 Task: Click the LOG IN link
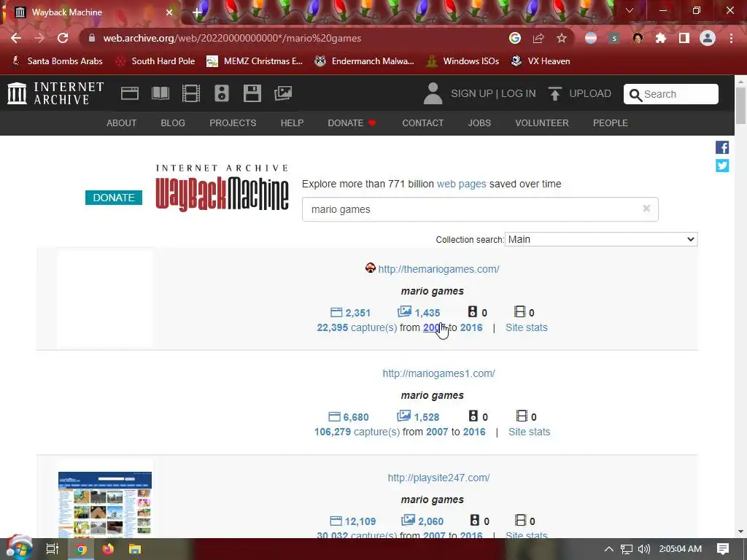point(519,93)
